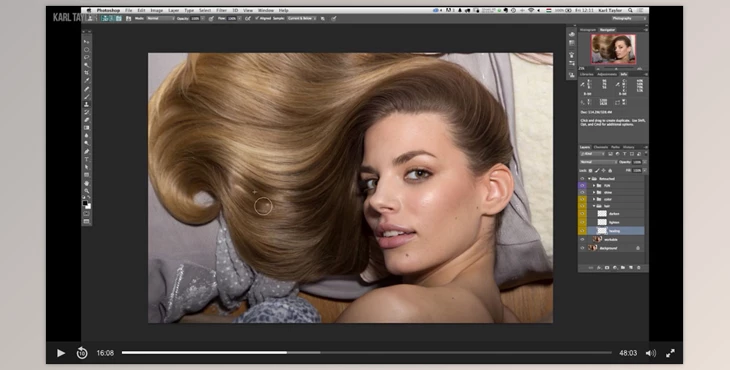Viewport: 730px width, 370px height.
Task: Select the Blur tool
Action: tap(87, 135)
